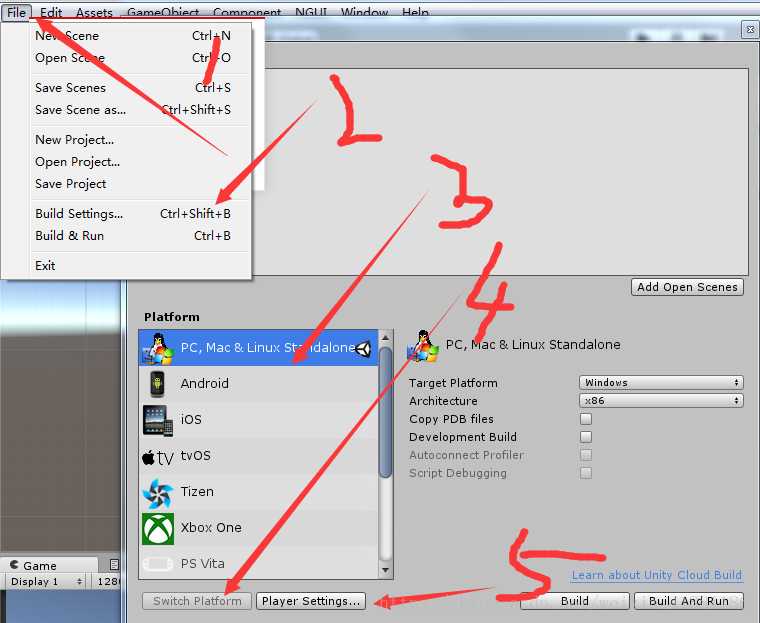Open the Display 1 dropdown in the Game view
The width and height of the screenshot is (760, 623).
(x=46, y=581)
